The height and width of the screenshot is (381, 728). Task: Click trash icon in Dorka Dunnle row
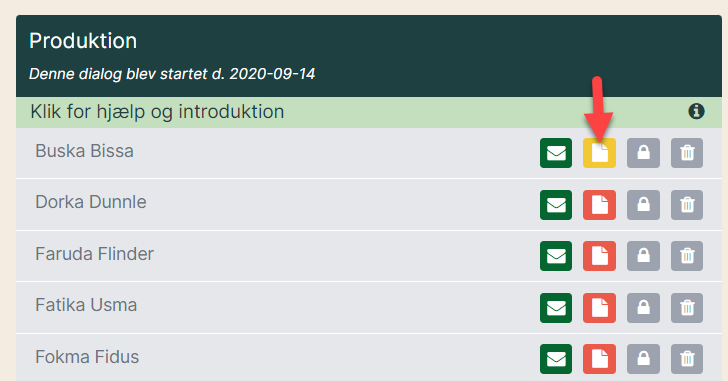point(687,205)
